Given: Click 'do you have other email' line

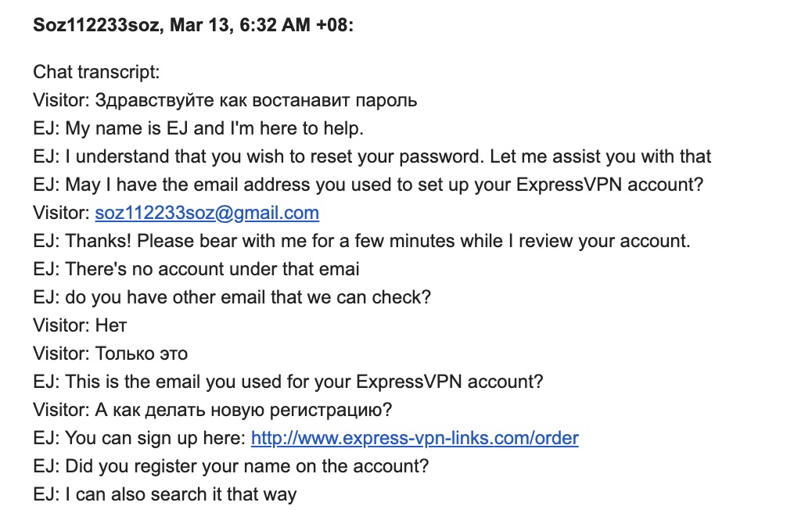Looking at the screenshot, I should click(x=232, y=297).
